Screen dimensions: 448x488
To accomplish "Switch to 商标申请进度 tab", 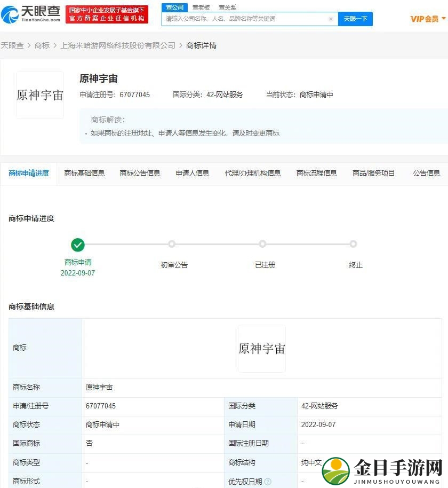I will [29, 174].
